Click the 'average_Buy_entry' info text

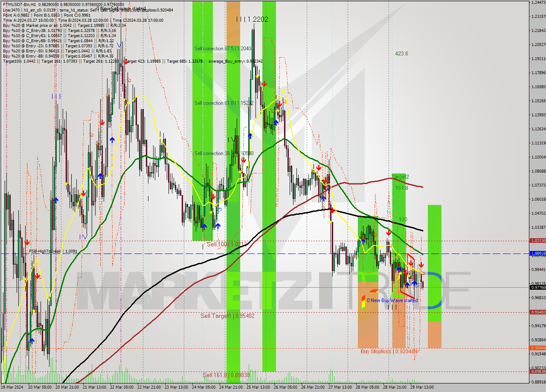235,61
